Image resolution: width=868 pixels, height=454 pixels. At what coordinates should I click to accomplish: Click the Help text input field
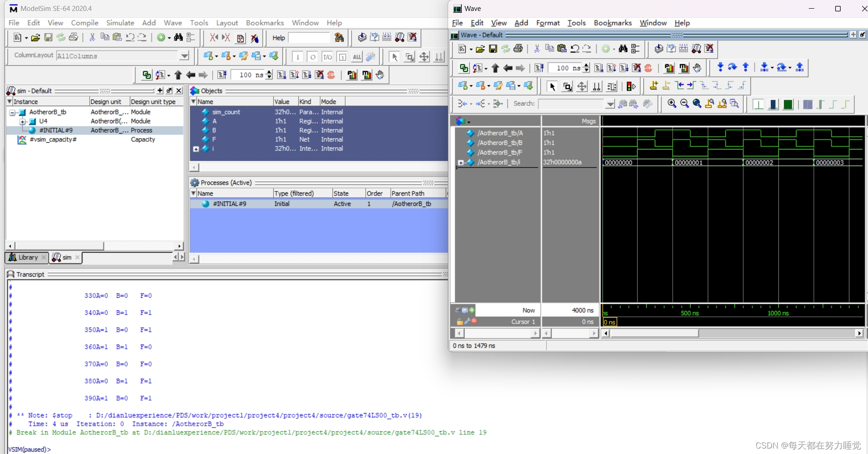309,38
